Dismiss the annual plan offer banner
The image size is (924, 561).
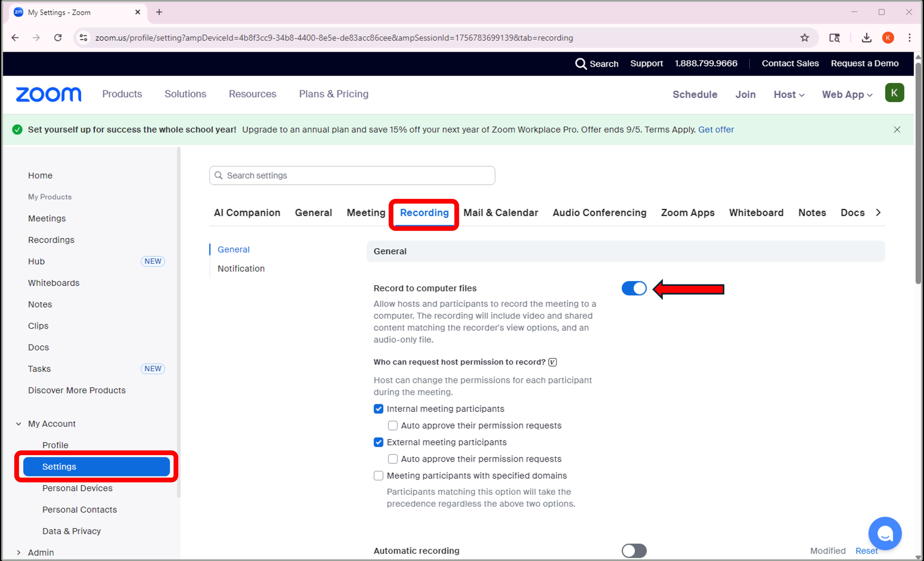coord(897,129)
